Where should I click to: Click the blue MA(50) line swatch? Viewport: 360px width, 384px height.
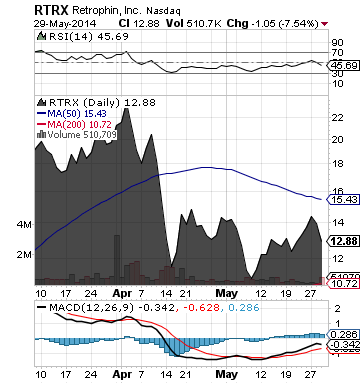tap(41, 114)
